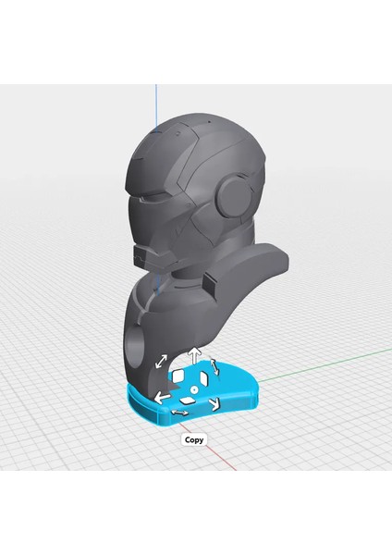Click the large upward move arrow on gizmo
392x555 pixels.
pos(194,355)
